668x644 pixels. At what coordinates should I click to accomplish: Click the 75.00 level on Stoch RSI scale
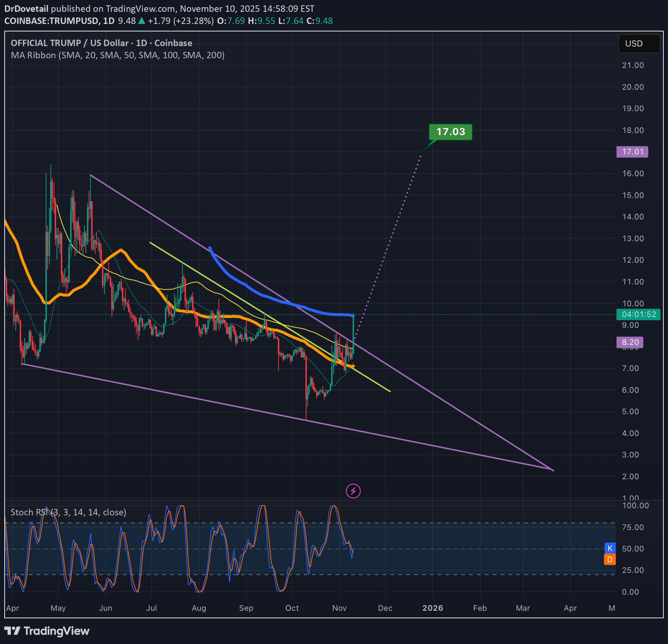click(x=633, y=527)
